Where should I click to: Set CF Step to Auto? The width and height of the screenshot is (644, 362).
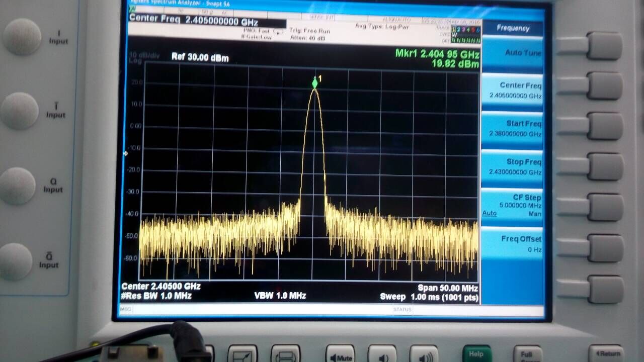pos(489,213)
